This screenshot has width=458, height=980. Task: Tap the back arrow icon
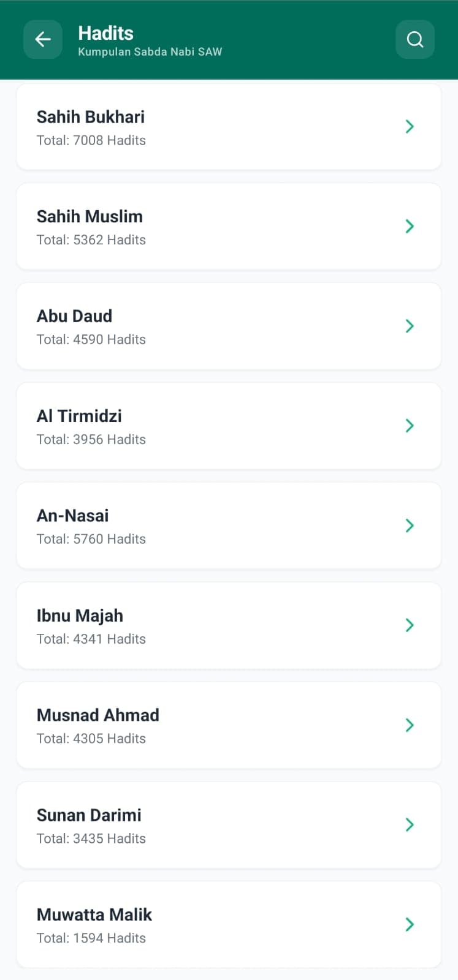click(x=42, y=40)
